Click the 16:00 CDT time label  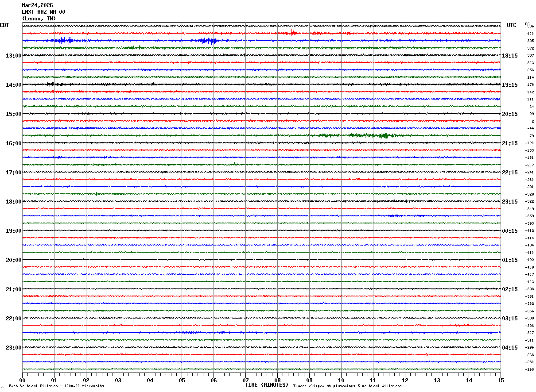coord(13,143)
